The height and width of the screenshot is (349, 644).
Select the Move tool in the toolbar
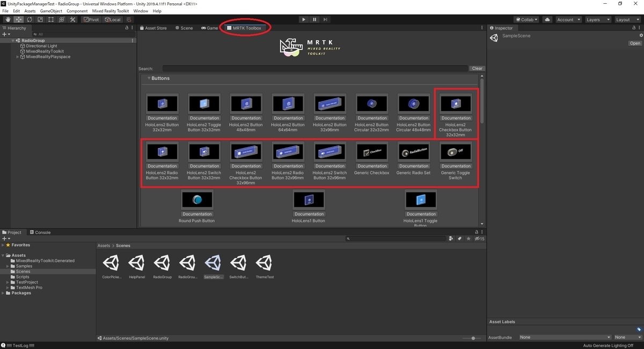point(18,19)
